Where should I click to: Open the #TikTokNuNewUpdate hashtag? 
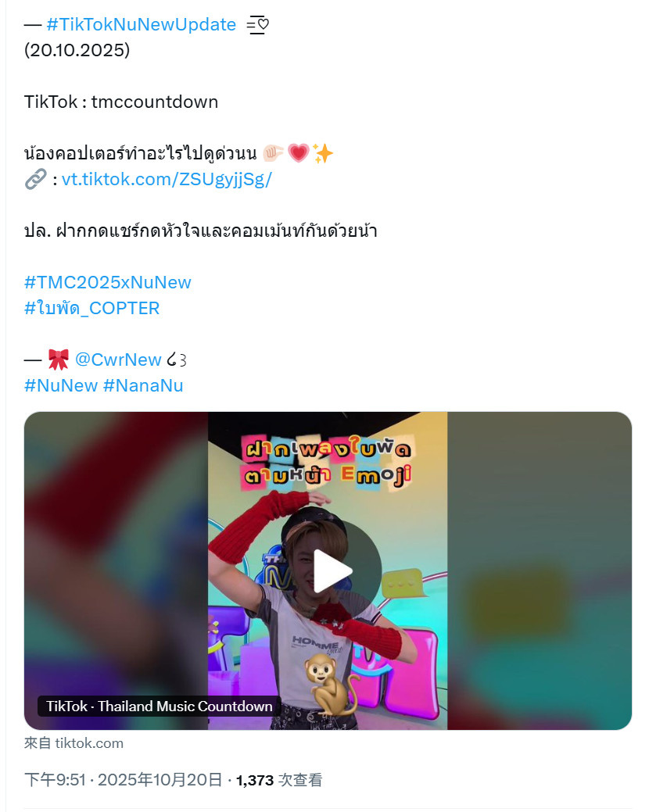coord(141,24)
